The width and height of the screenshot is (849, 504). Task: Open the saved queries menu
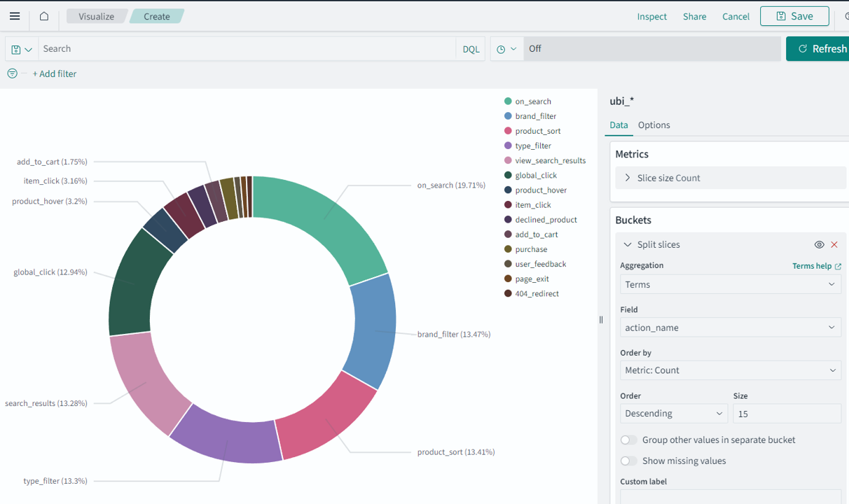coord(22,49)
